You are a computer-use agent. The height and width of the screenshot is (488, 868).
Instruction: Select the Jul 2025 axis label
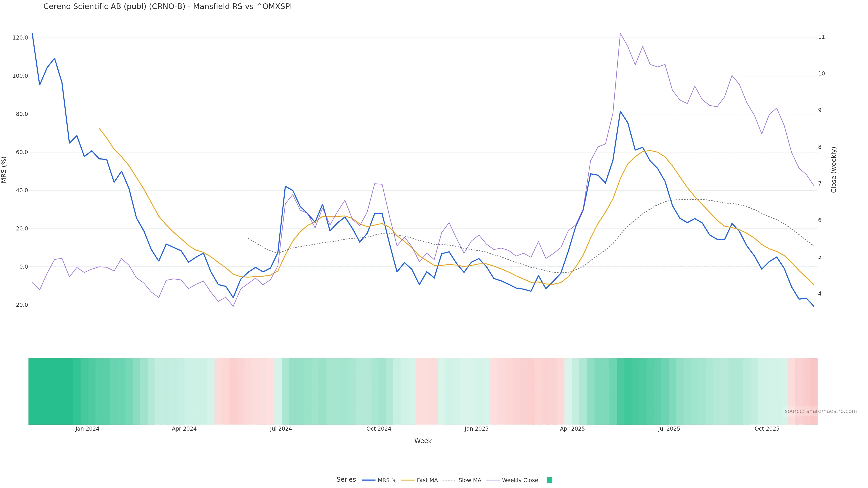click(x=669, y=429)
